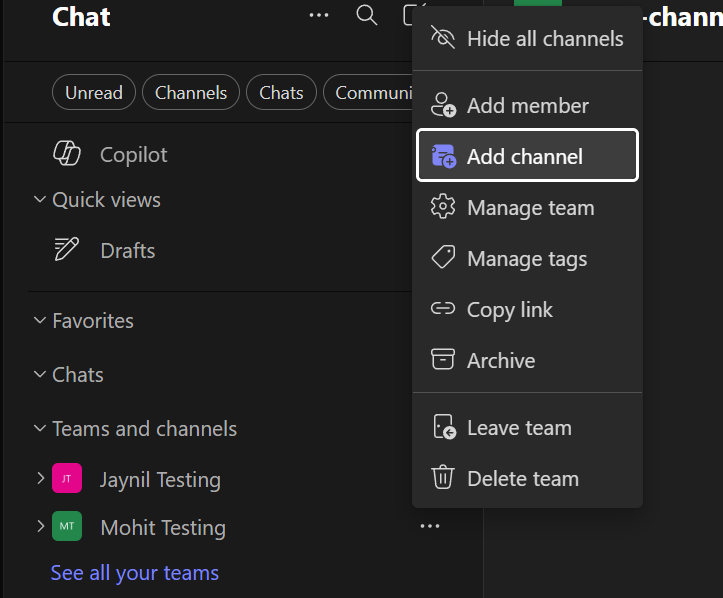Viewport: 723px width, 598px height.
Task: Select the Mohit Testing team name
Action: (x=163, y=527)
